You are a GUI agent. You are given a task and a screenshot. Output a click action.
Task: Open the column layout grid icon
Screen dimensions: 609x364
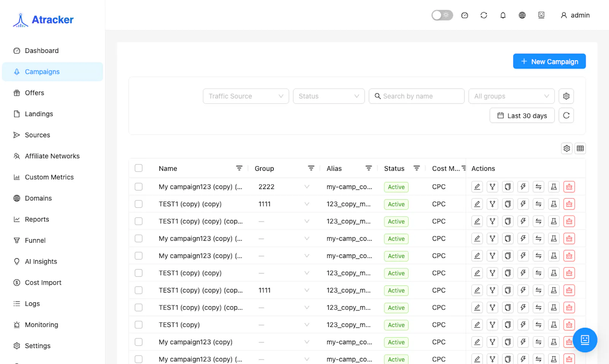click(x=580, y=148)
